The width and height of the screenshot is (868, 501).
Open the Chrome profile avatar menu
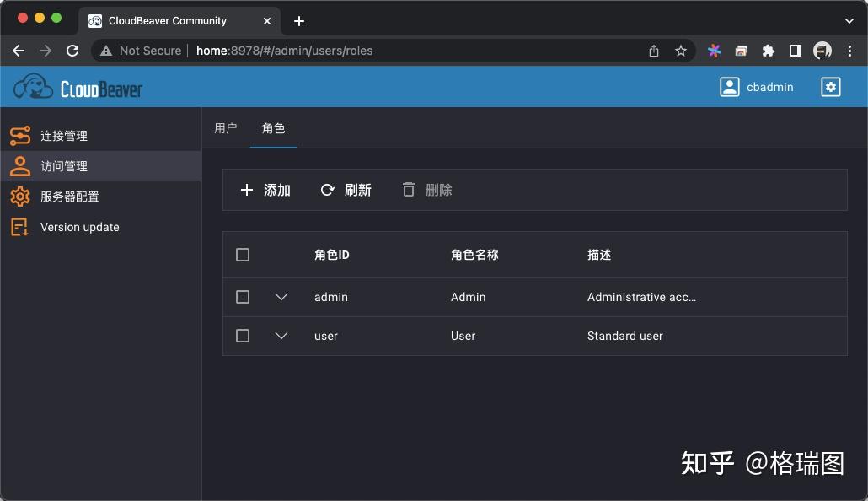point(822,51)
